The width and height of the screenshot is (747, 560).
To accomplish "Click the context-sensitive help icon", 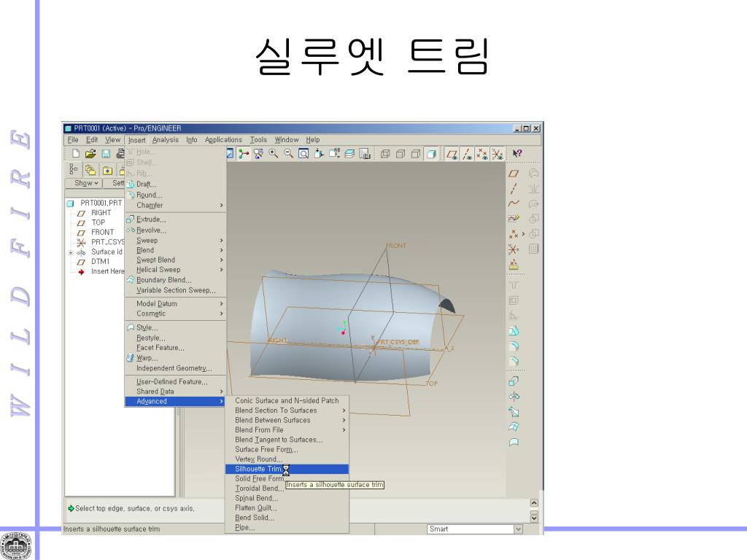I will coord(517,153).
